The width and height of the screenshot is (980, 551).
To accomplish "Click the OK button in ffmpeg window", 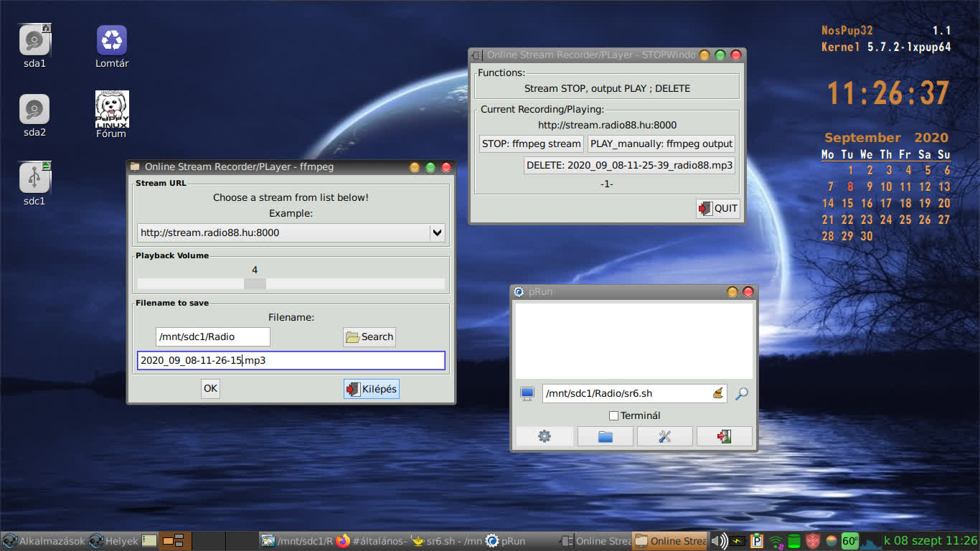I will point(210,389).
